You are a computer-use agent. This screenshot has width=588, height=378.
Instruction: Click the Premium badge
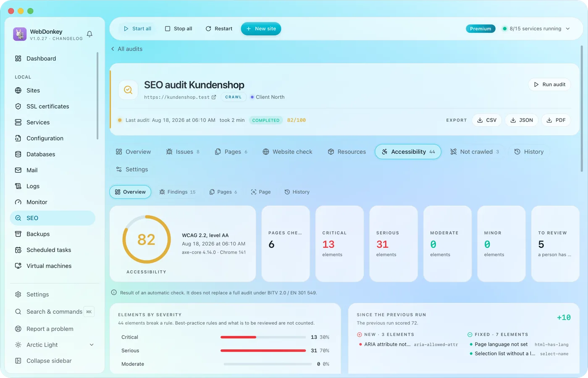[x=480, y=29]
